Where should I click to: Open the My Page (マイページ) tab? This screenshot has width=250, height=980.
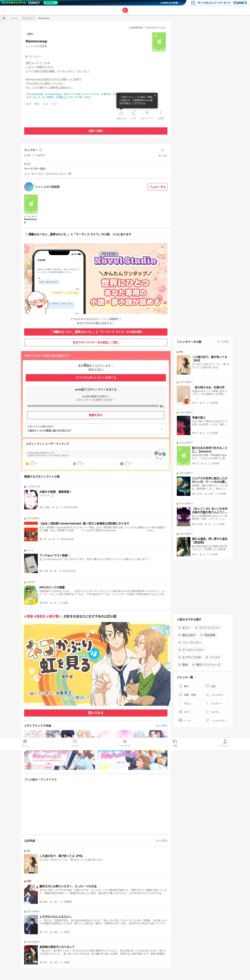pyautogui.click(x=225, y=743)
